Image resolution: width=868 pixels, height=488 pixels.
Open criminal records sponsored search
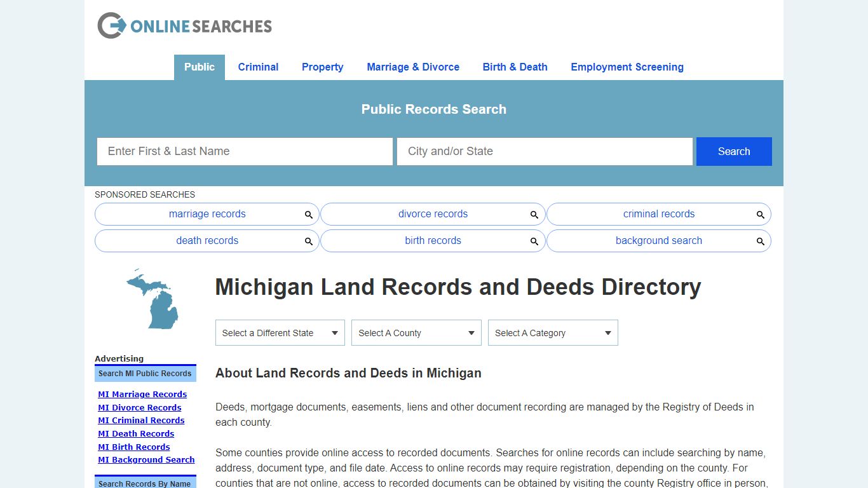[659, 214]
